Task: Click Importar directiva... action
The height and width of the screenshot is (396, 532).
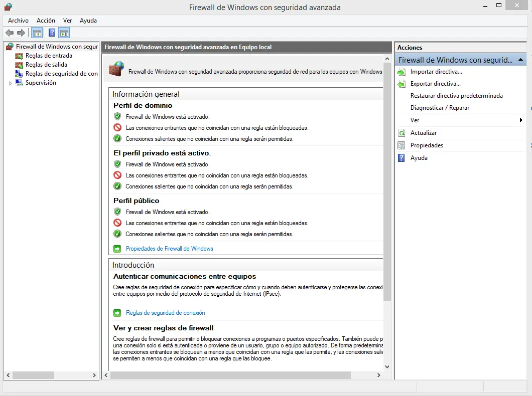Action: click(436, 72)
